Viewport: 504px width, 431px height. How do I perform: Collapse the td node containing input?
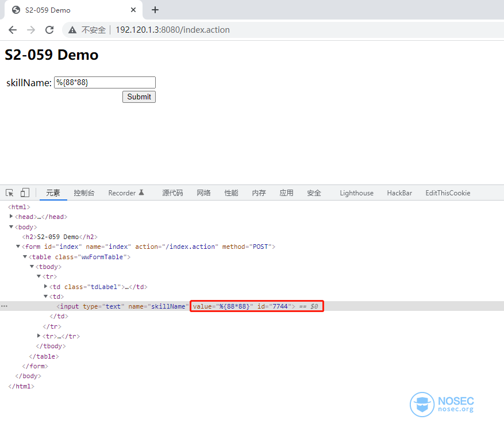click(45, 296)
